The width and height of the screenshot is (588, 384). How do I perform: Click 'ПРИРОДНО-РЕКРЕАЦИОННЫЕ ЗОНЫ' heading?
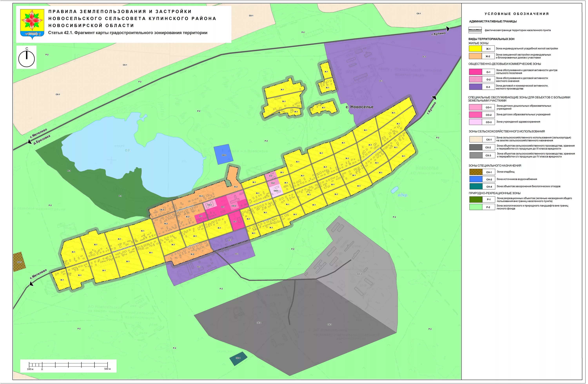(495, 193)
